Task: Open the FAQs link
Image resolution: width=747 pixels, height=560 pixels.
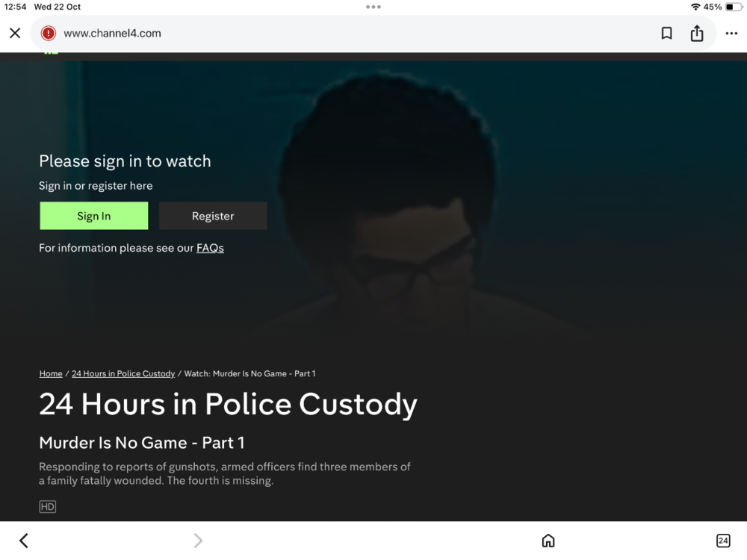Action: (210, 248)
